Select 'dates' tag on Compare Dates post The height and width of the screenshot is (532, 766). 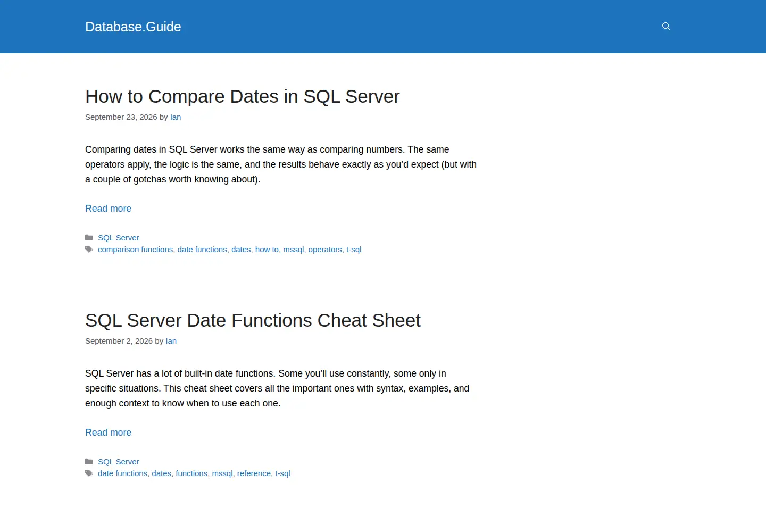241,250
